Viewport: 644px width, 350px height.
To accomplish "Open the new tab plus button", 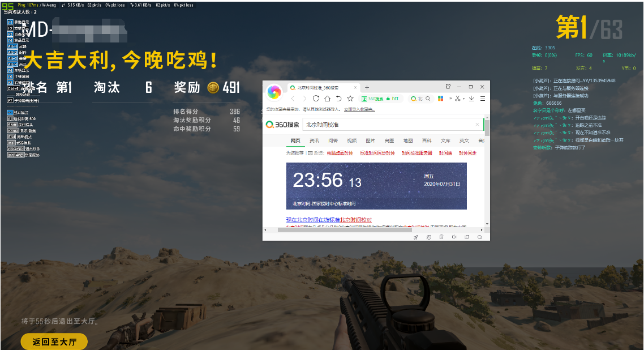I will pyautogui.click(x=367, y=87).
